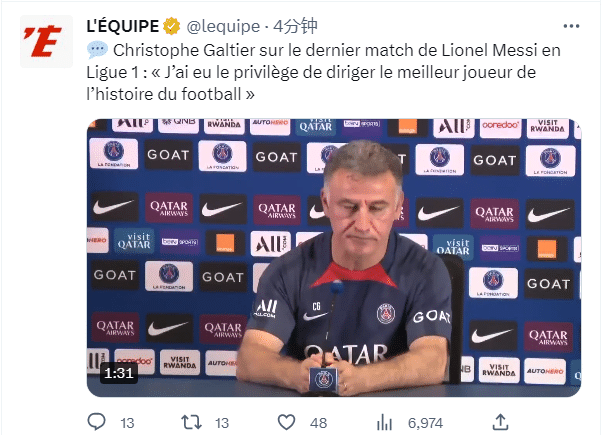Click the L'ÉQUIPE display name
614x435 pixels.
123,23
